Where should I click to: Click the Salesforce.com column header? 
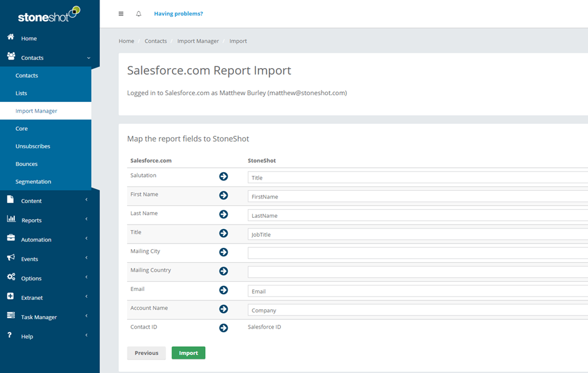pyautogui.click(x=151, y=160)
